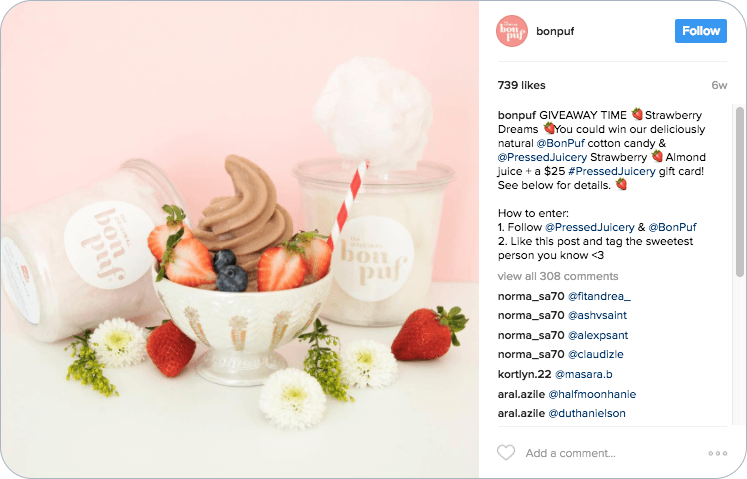Click the comments scrollbar thumb

739,192
